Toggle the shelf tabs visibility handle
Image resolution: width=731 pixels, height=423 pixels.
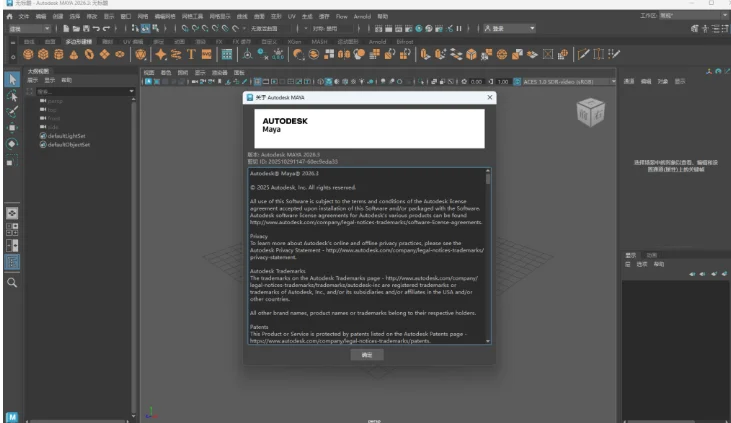coord(13,42)
